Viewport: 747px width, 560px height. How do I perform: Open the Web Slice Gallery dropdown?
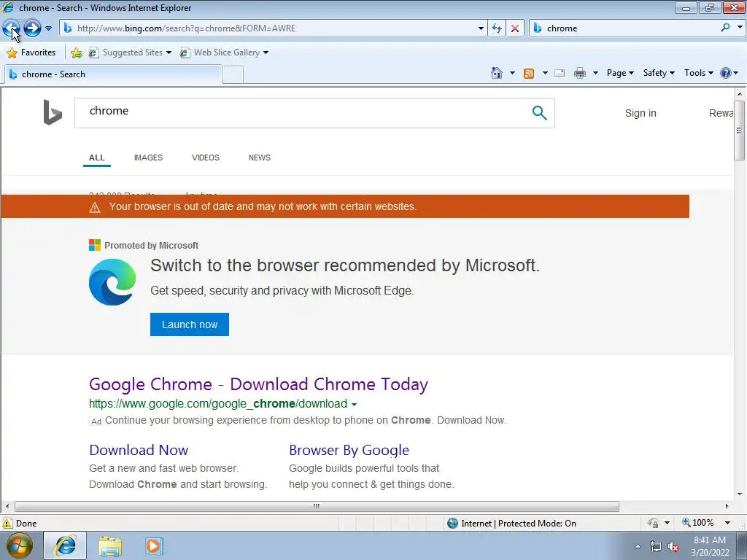[223, 52]
